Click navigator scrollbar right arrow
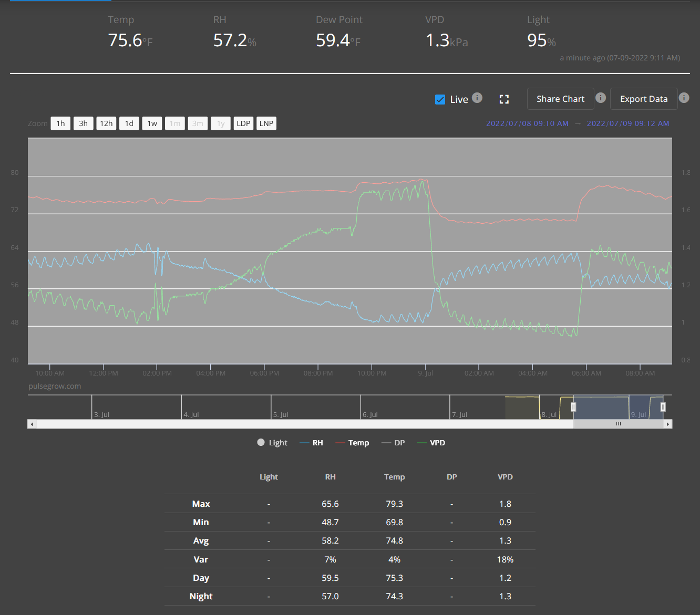 click(667, 424)
